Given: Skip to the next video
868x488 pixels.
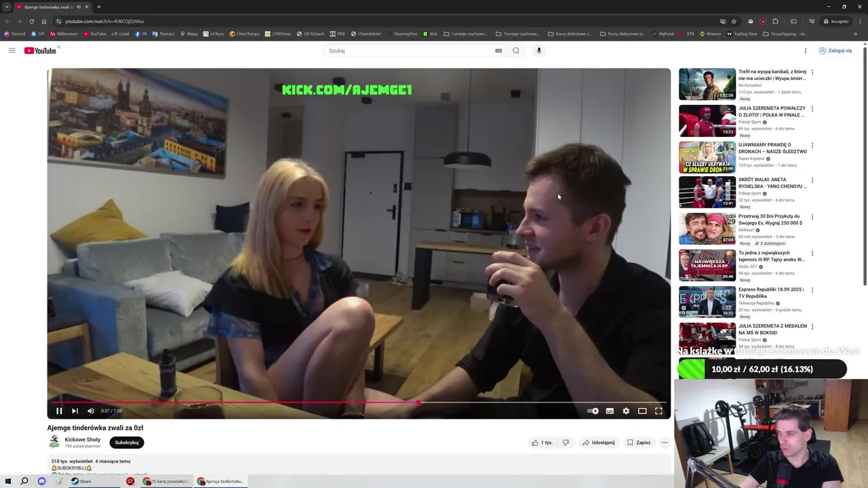Looking at the screenshot, I should (x=75, y=411).
